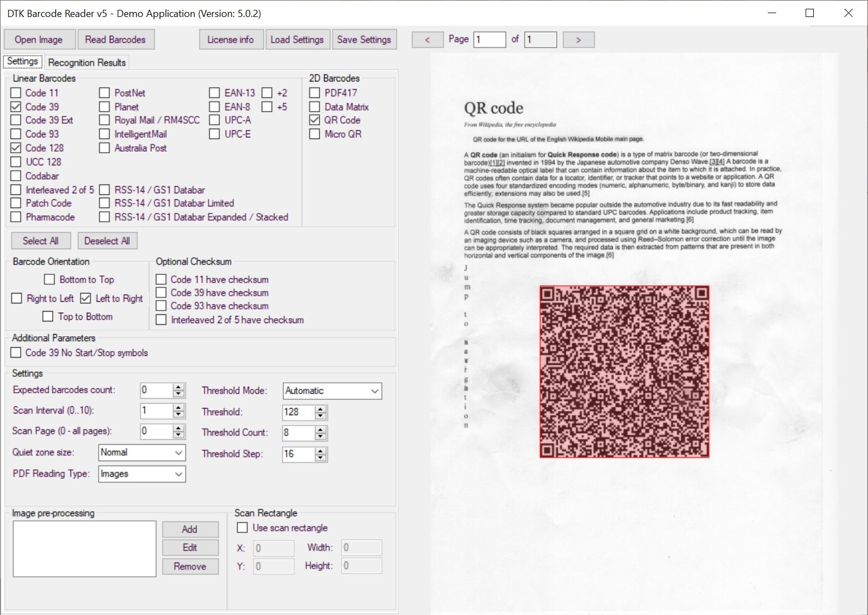This screenshot has height=615, width=868.
Task: Open the Quiet zone size dropdown
Action: (142, 452)
